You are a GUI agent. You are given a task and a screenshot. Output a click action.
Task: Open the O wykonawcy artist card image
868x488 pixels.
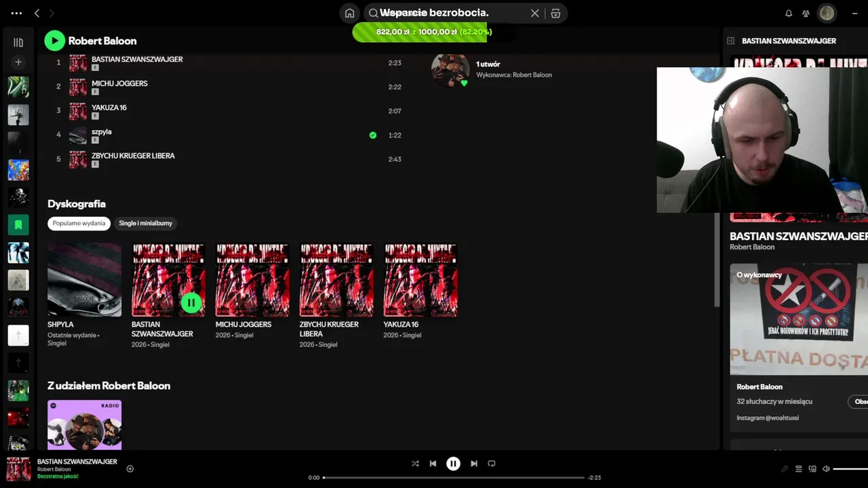pyautogui.click(x=799, y=319)
